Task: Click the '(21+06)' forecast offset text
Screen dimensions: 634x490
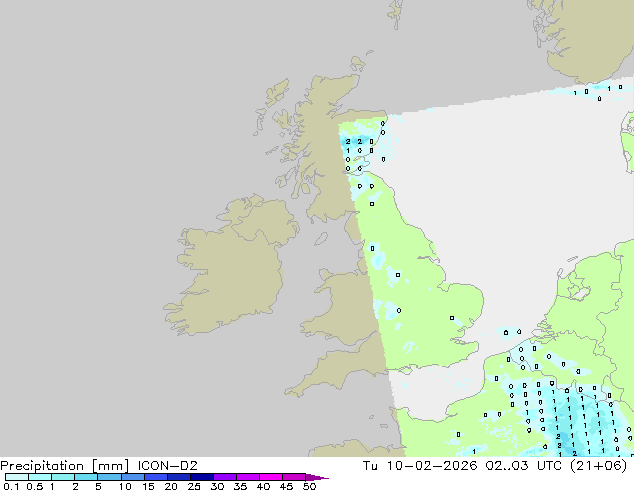Action: coord(605,466)
